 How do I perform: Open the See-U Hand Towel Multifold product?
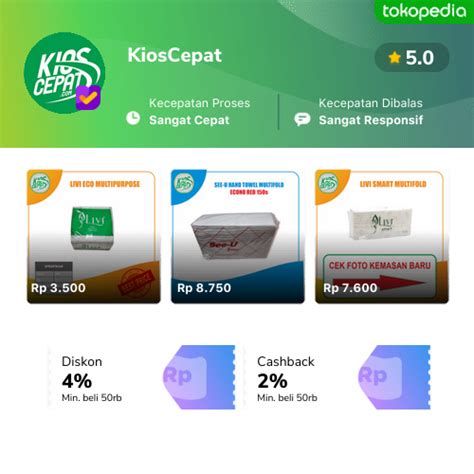[238, 236]
